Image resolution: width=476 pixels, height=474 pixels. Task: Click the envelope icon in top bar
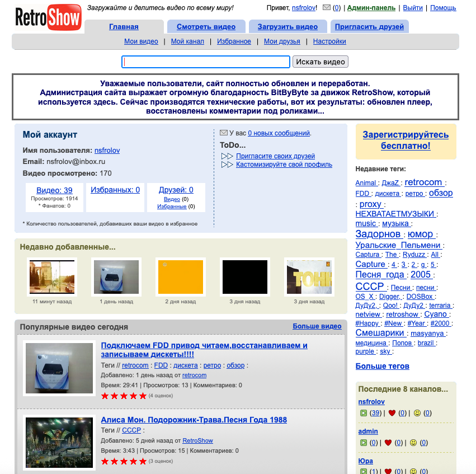click(x=327, y=8)
